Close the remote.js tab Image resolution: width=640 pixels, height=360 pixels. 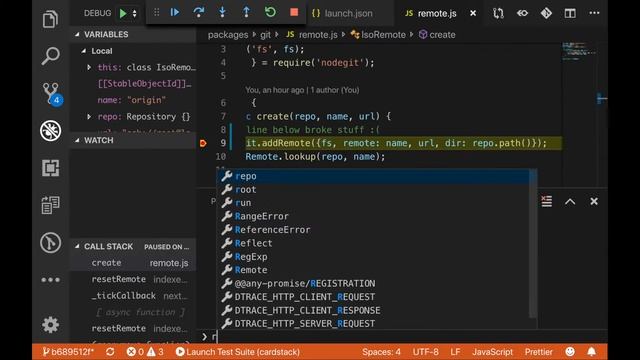[x=473, y=13]
